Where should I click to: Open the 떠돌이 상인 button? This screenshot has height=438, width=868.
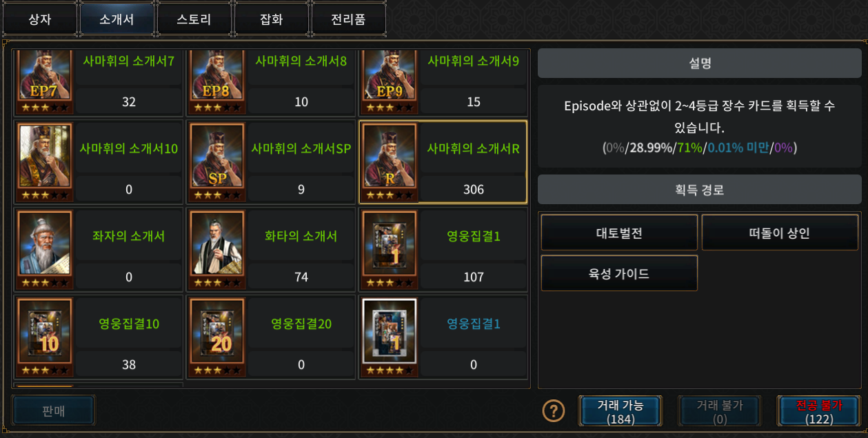click(x=780, y=232)
